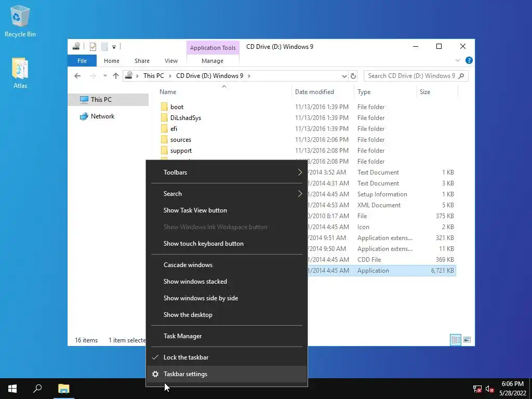Open the Customize Quick Access Toolbar dropdown
Screen dimensions: 532x399
pos(114,47)
